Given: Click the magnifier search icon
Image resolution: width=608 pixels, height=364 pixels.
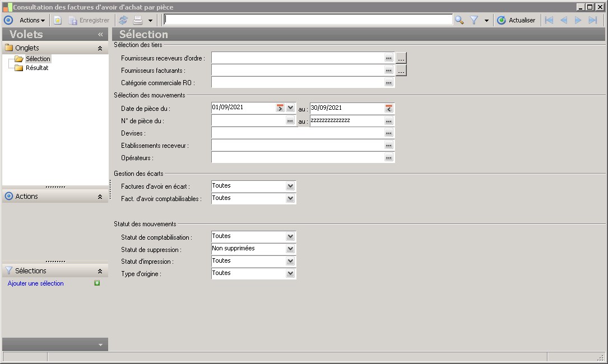Looking at the screenshot, I should pyautogui.click(x=459, y=20).
